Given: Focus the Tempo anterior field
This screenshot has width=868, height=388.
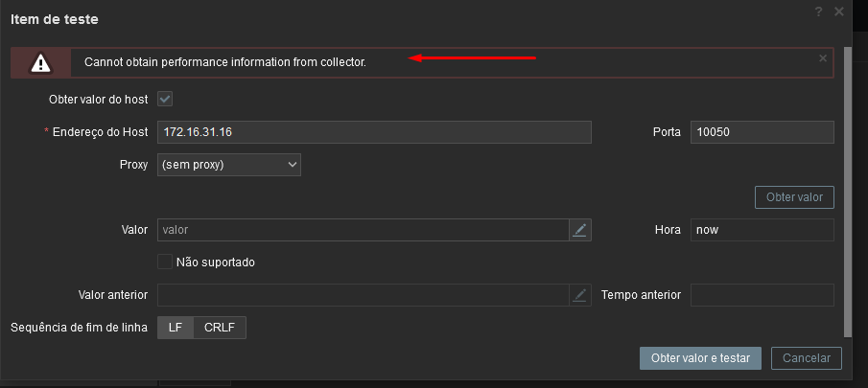Looking at the screenshot, I should pos(762,295).
